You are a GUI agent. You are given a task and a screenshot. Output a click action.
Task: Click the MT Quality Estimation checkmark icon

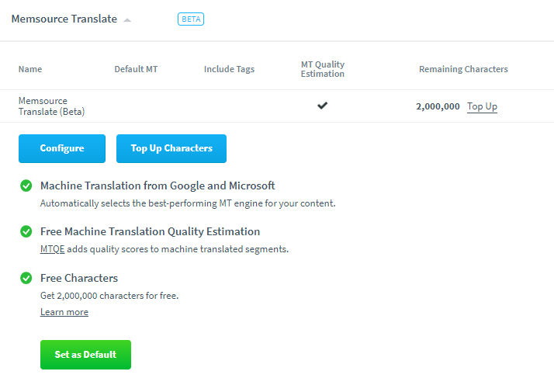point(323,106)
